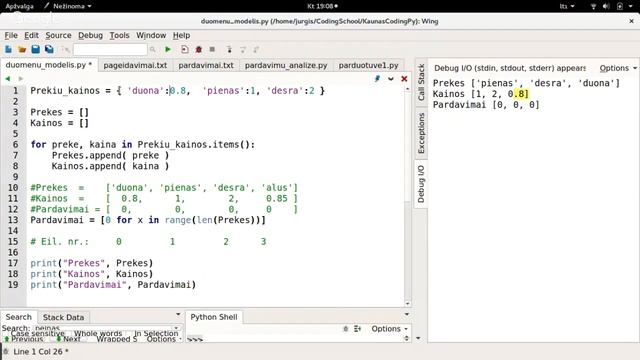Switch to pardavimu_analize.py tab
This screenshot has width=640, height=360.
286,65
